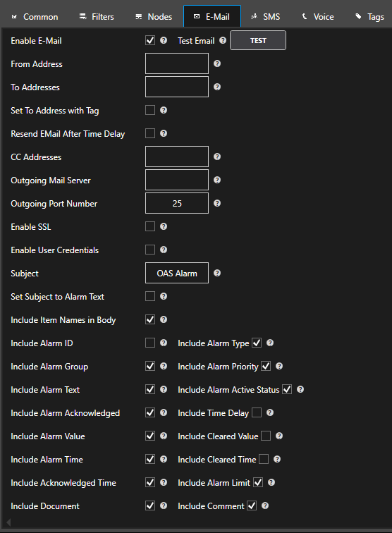
Task: Go to the Tags tab
Action: 370,17
